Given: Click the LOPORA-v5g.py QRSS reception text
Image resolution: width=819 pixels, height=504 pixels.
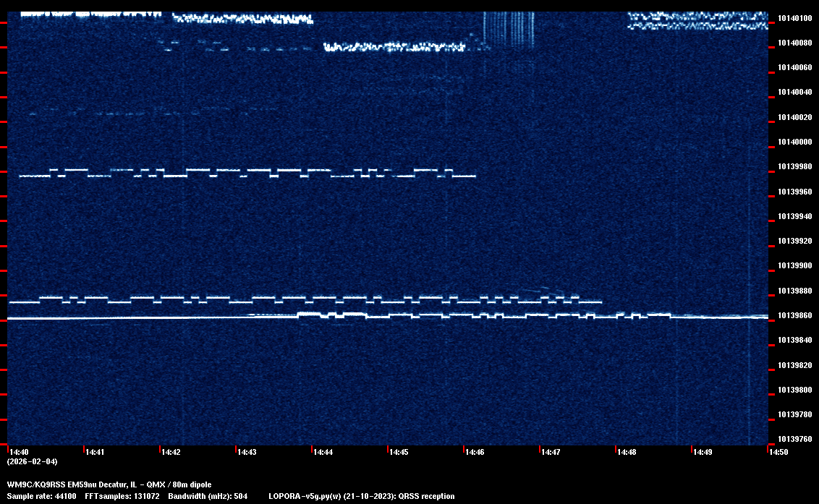Looking at the screenshot, I should click(362, 496).
